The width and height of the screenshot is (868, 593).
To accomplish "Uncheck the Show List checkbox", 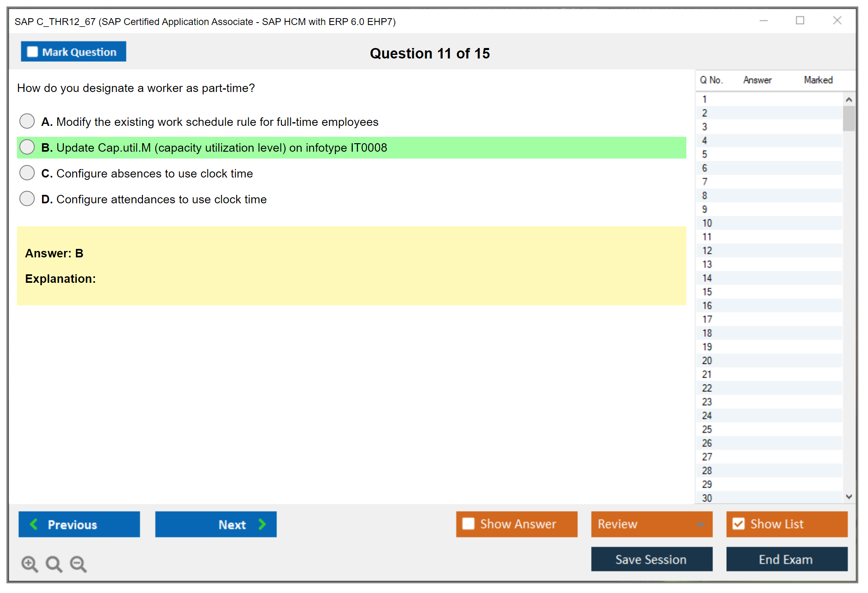I will click(x=738, y=524).
